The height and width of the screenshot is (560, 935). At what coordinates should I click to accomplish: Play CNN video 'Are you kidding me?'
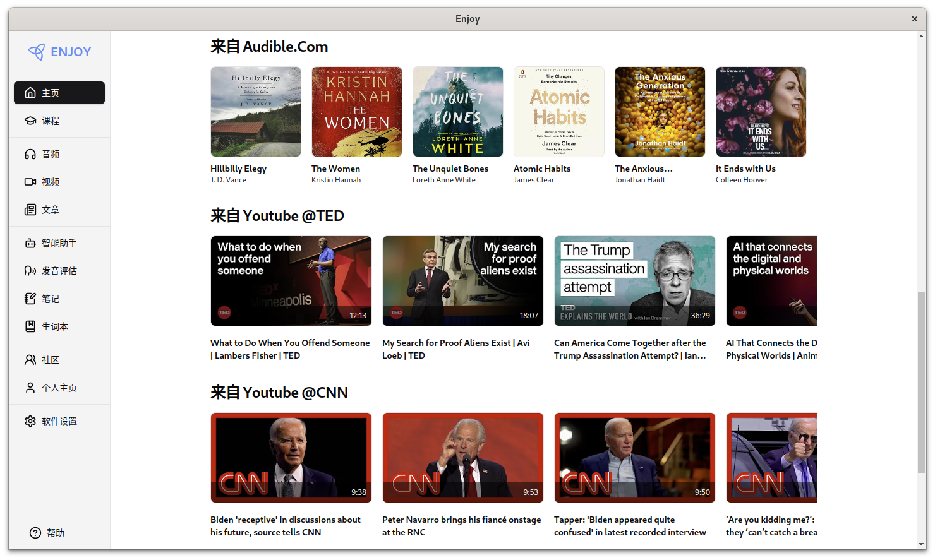pos(771,458)
